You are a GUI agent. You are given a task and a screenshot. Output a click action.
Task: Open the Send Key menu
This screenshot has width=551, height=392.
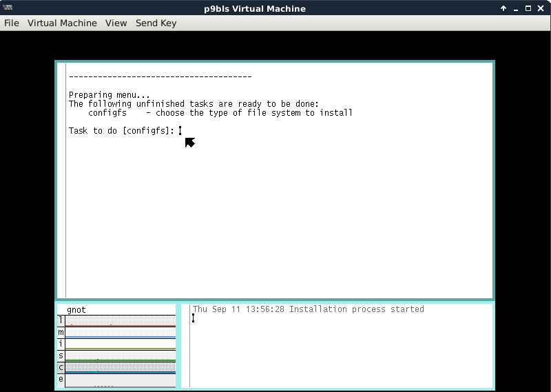click(x=156, y=23)
